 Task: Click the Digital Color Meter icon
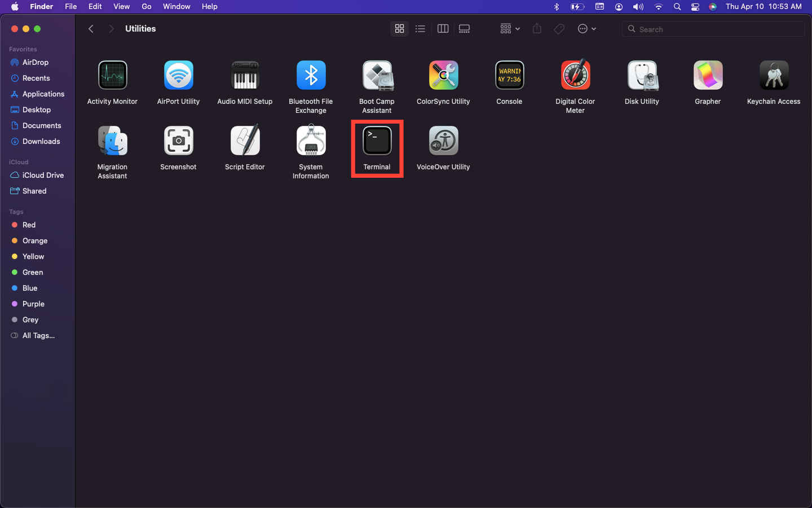575,76
